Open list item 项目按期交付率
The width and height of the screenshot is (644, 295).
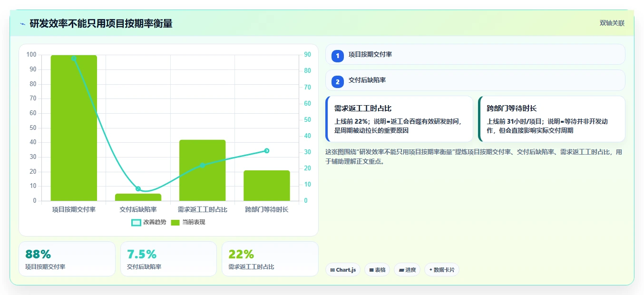(475, 54)
